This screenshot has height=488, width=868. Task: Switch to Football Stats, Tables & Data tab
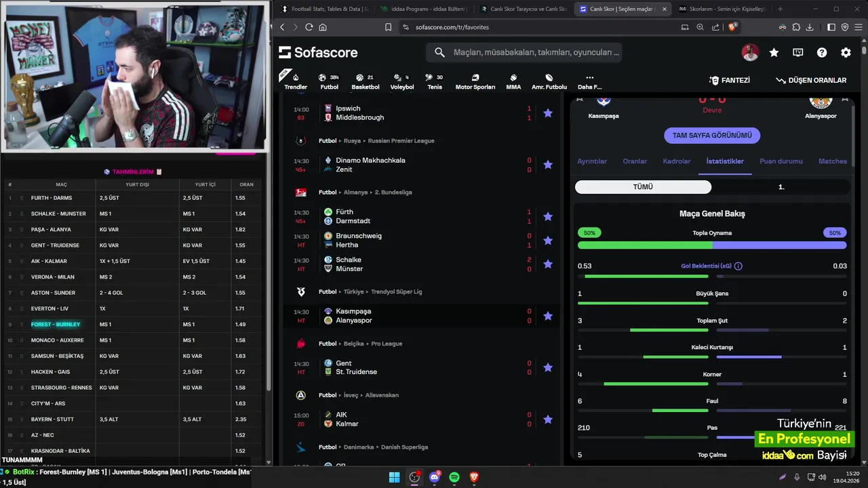[324, 9]
